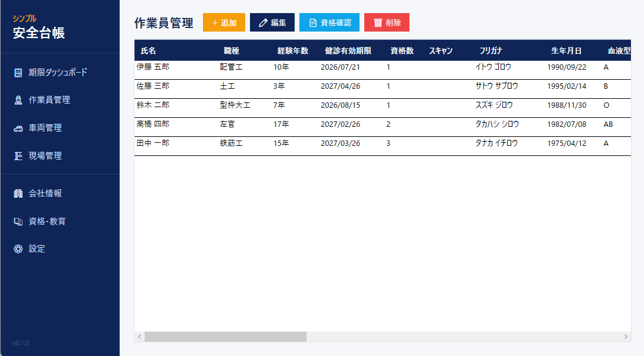644x356 pixels.
Task: Click the 配管工 cell
Action: click(231, 67)
